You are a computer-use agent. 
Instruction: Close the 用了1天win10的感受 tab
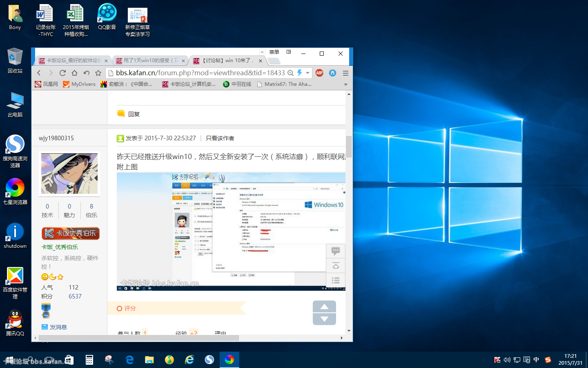point(183,61)
